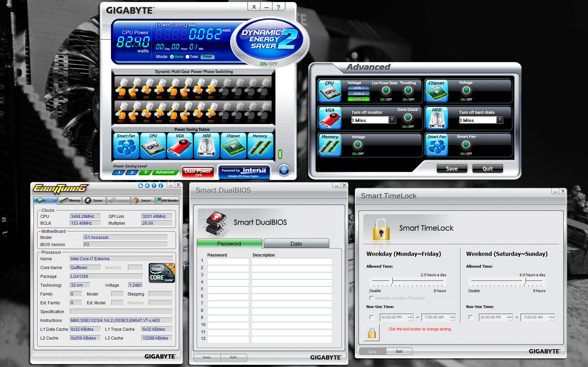Enable Weekend Non-Use Time checkbox

click(471, 318)
